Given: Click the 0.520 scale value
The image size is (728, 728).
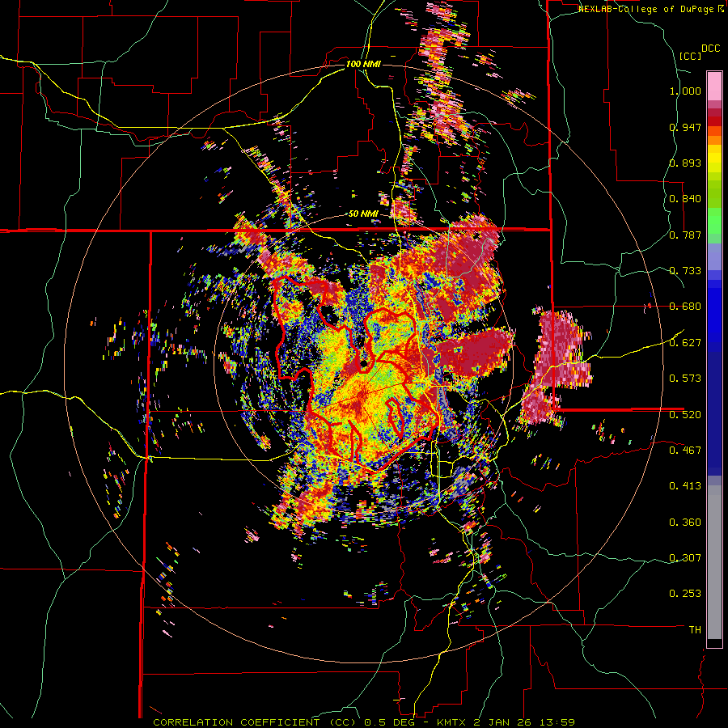Looking at the screenshot, I should 685,415.
